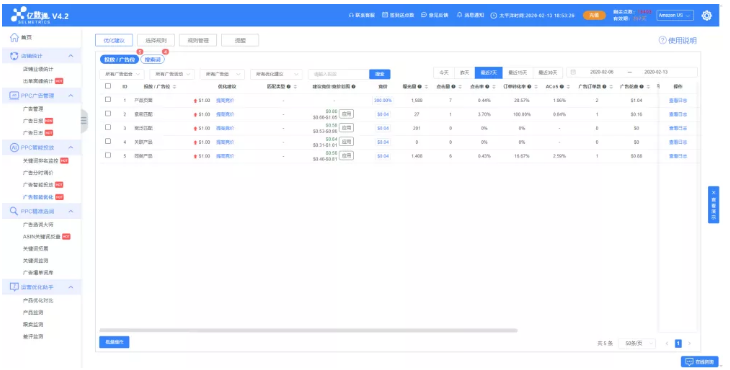Click the 运营优化助手 section icon
This screenshot has width=730, height=370.
14,287
